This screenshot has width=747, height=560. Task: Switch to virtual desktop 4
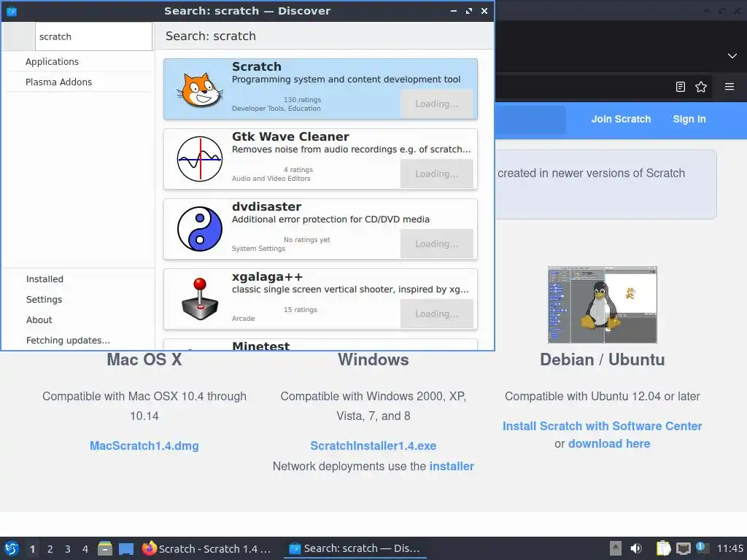click(85, 549)
